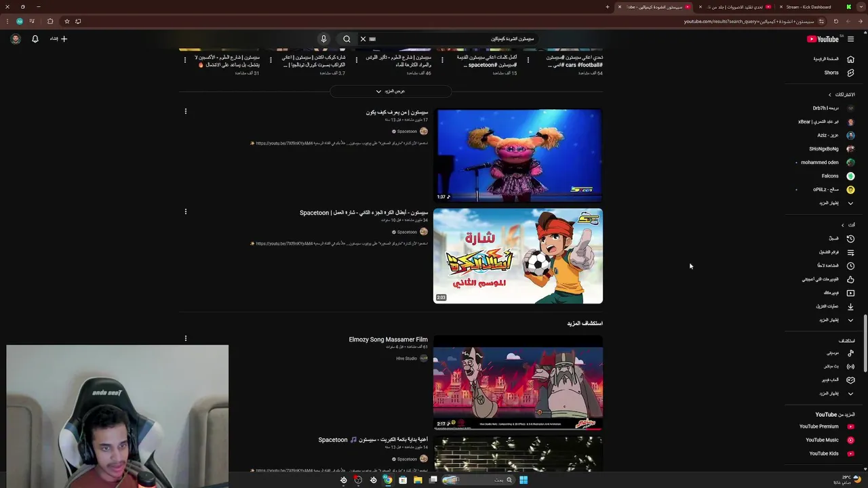868x488 pixels.
Task: Open Chrome from the taskbar
Action: 387,480
